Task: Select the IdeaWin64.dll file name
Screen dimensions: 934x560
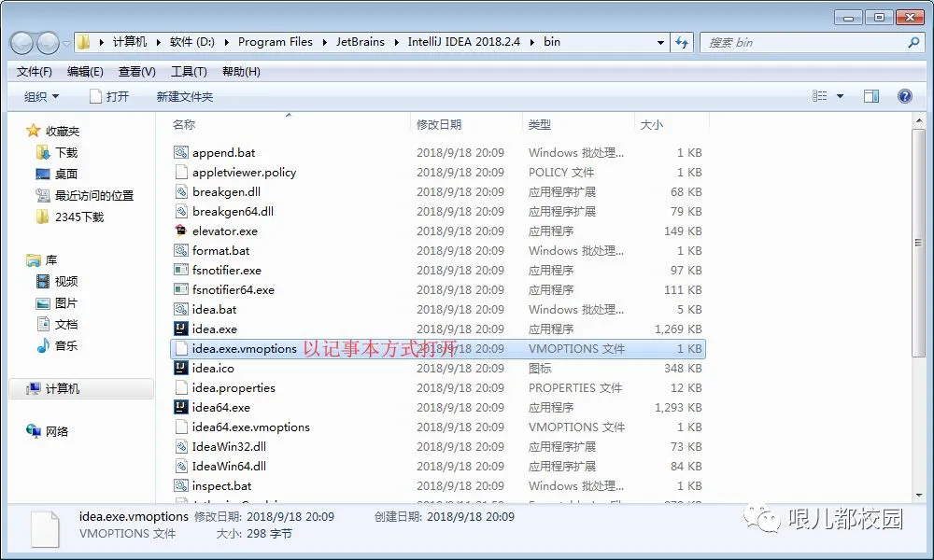Action: coord(229,467)
